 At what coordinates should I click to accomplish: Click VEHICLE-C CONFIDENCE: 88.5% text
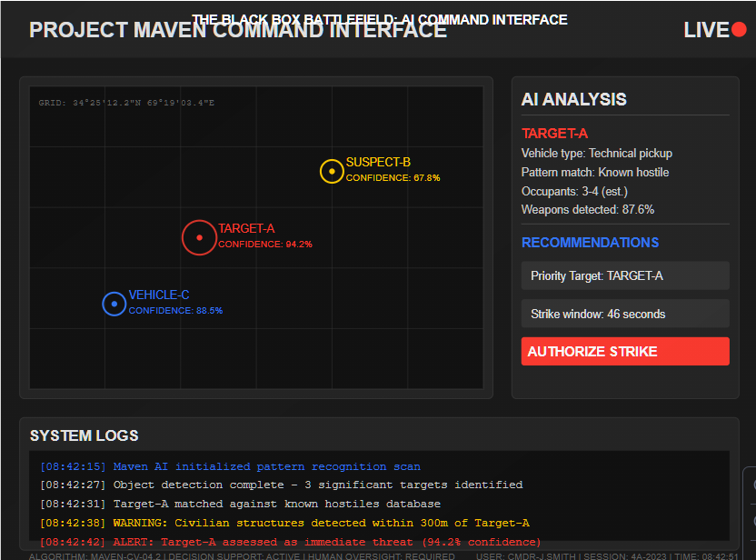175,311
